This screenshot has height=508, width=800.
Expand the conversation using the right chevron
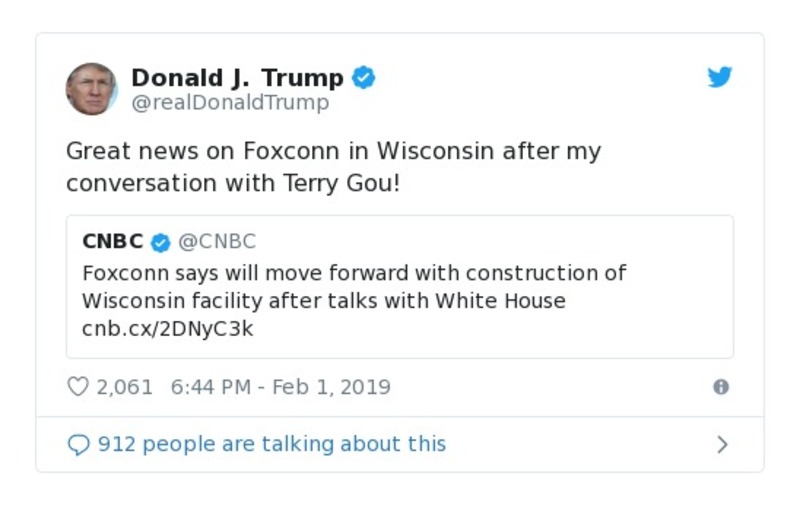click(723, 445)
